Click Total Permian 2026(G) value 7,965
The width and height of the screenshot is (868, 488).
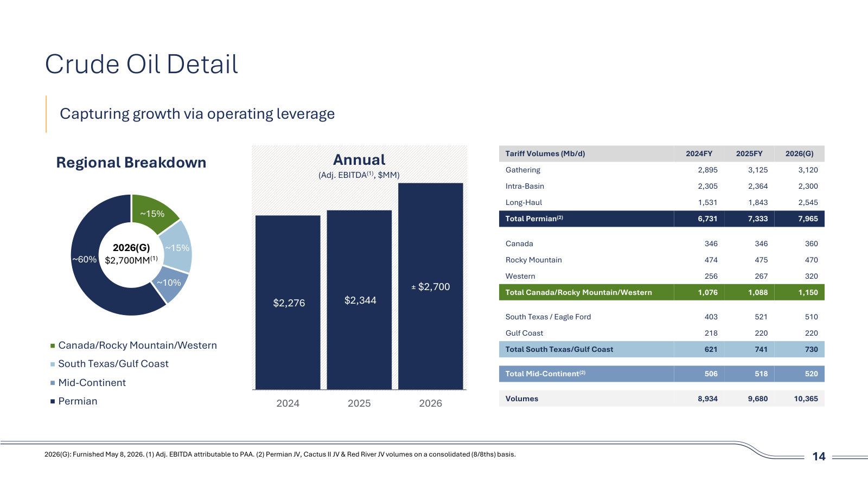pyautogui.click(x=808, y=219)
